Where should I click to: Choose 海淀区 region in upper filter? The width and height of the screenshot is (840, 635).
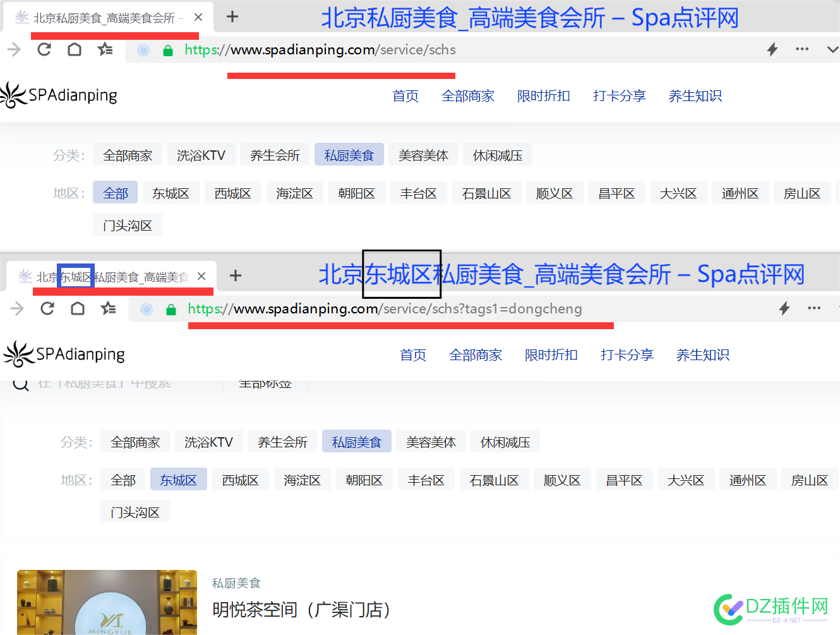tap(294, 193)
